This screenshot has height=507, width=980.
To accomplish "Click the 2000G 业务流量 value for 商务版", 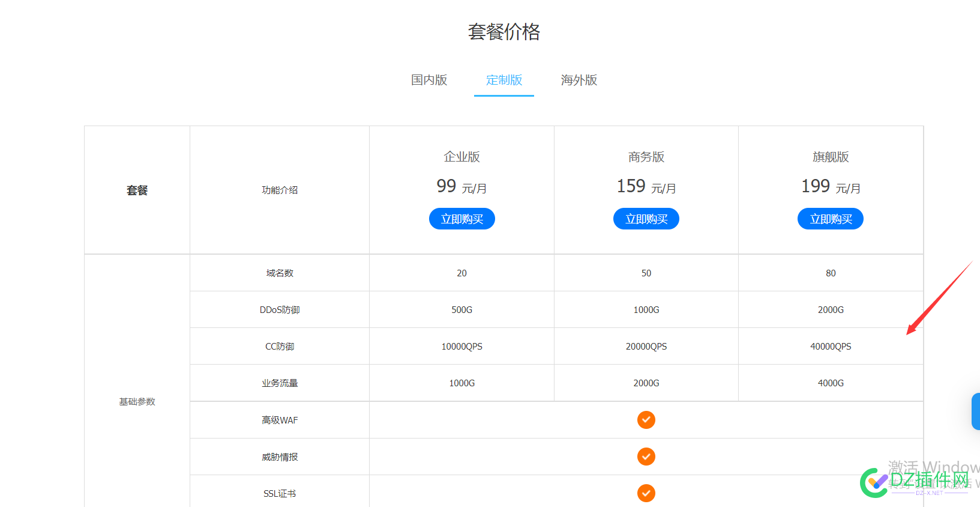I will pos(646,383).
